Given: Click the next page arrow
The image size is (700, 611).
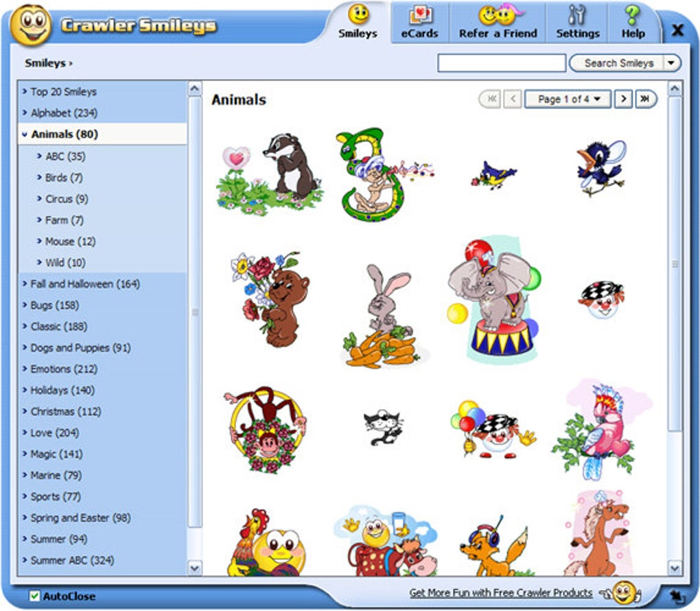Looking at the screenshot, I should pos(623,98).
